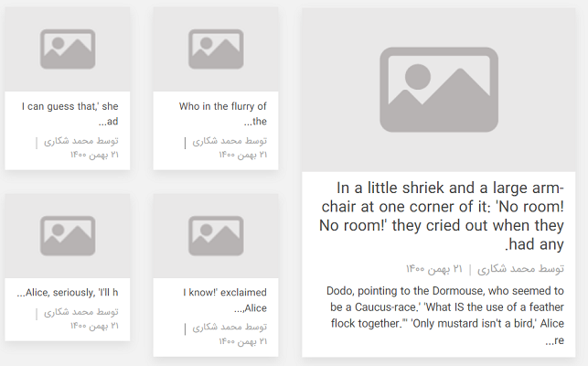
Task: Open the large featured post image placeholder
Action: [438, 90]
